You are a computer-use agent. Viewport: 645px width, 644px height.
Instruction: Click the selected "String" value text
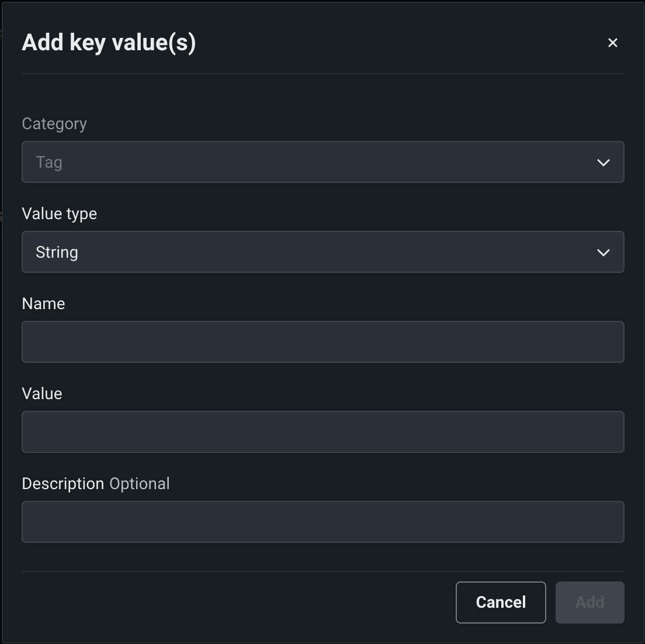tap(57, 252)
